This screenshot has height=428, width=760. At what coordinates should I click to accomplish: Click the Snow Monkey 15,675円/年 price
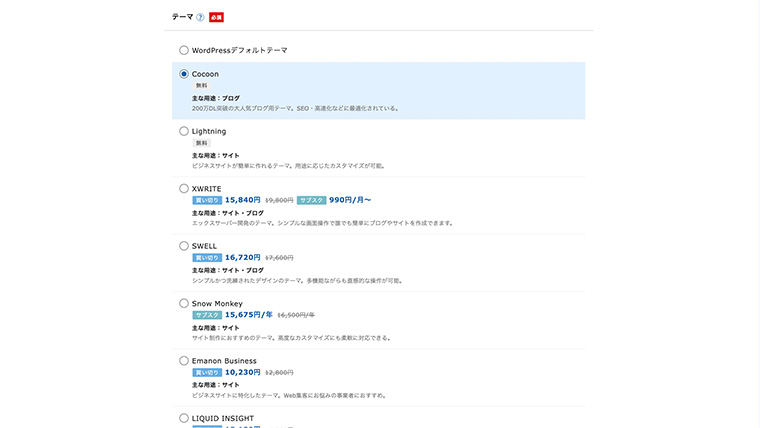(248, 315)
